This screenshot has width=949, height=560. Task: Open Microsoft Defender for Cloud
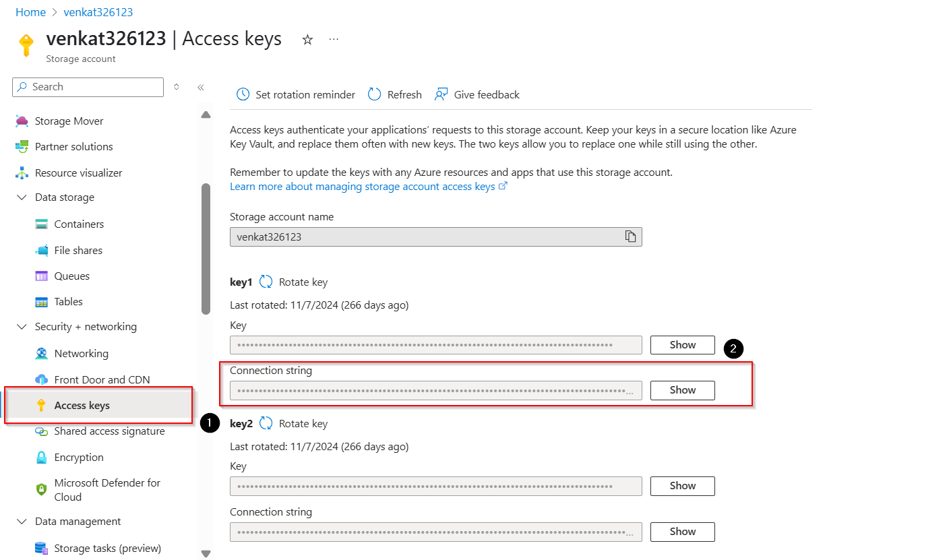[107, 490]
